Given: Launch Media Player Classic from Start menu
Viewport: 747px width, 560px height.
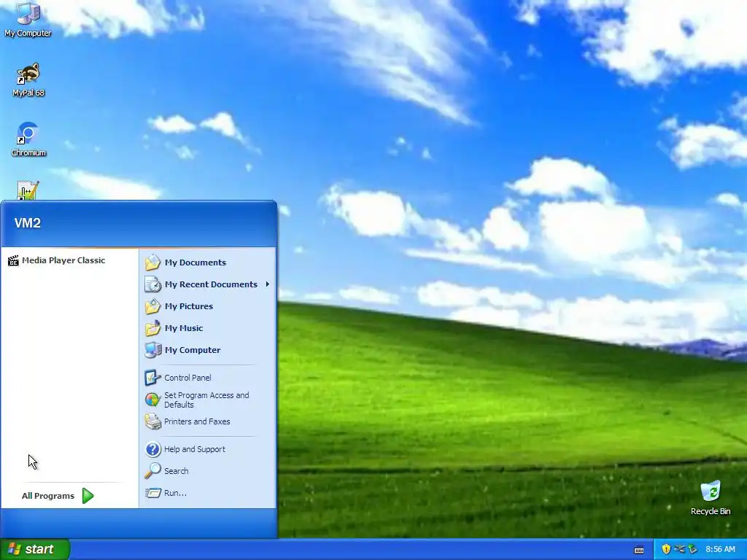Looking at the screenshot, I should tap(69, 260).
